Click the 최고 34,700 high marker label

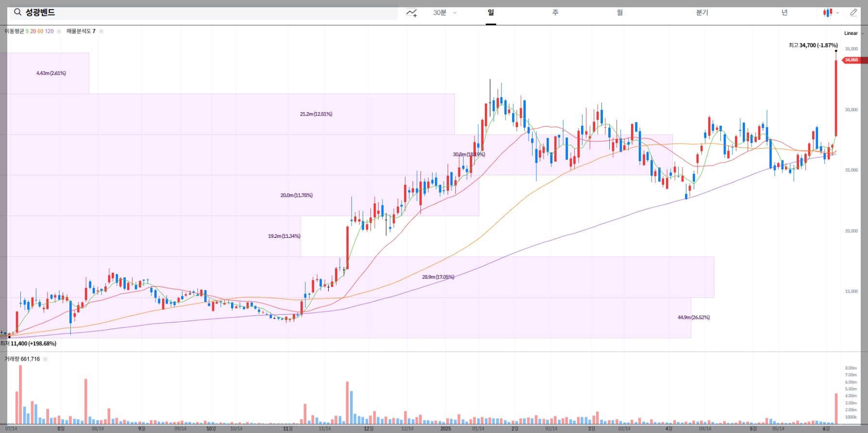[x=813, y=45]
